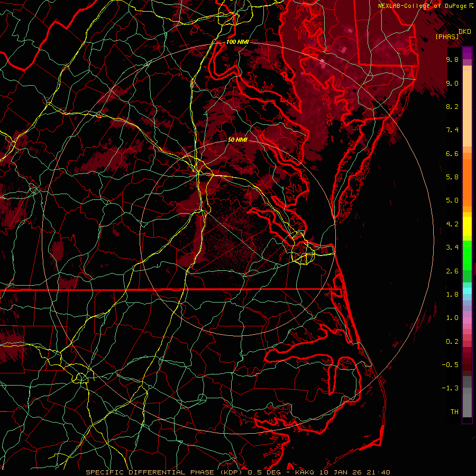The height and width of the screenshot is (476, 476).
Task: Select the 50 NMI range ring label
Action: [237, 140]
